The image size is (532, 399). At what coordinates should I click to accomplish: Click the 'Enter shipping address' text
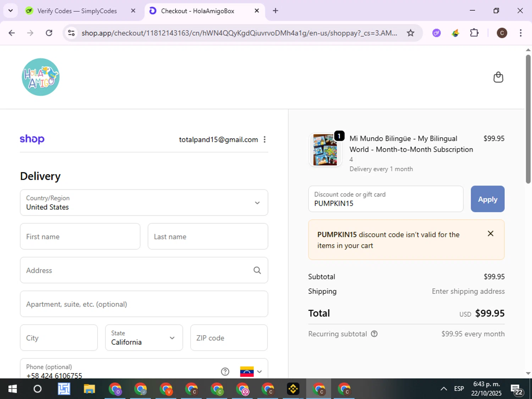pos(468,291)
